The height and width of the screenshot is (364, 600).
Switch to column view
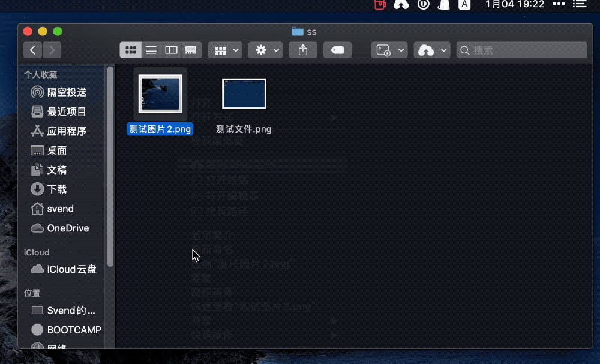click(x=171, y=50)
